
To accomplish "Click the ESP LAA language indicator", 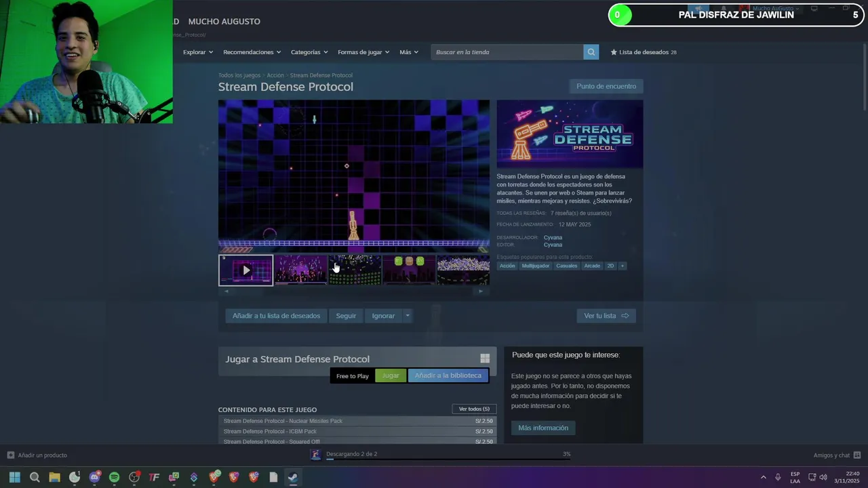I will [795, 477].
